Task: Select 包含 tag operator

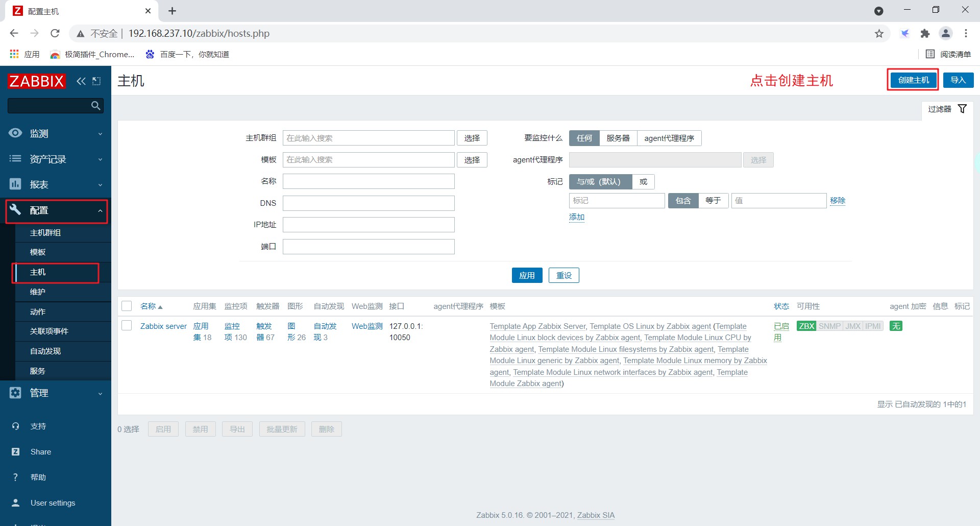Action: pos(683,201)
